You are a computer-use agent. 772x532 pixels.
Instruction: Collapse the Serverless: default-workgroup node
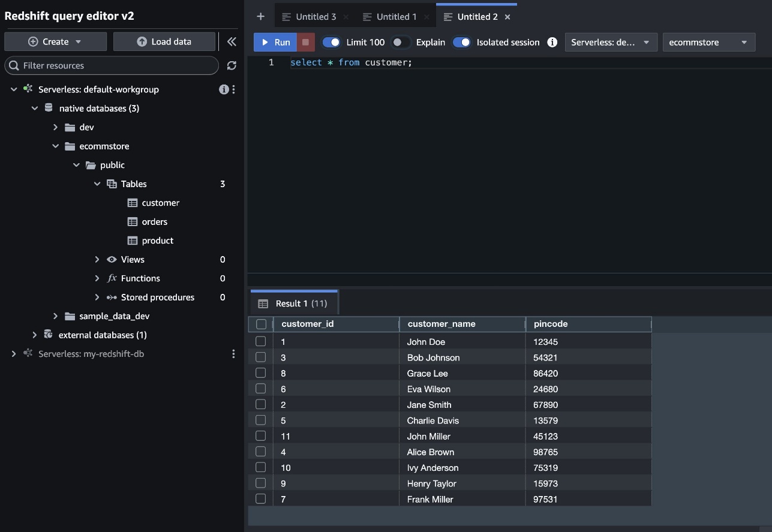coord(14,89)
